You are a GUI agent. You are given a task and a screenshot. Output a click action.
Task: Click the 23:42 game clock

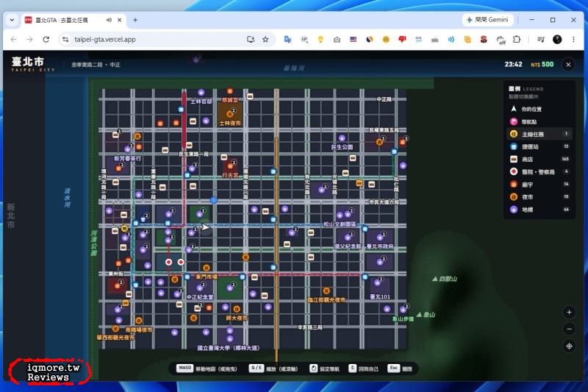pyautogui.click(x=513, y=65)
